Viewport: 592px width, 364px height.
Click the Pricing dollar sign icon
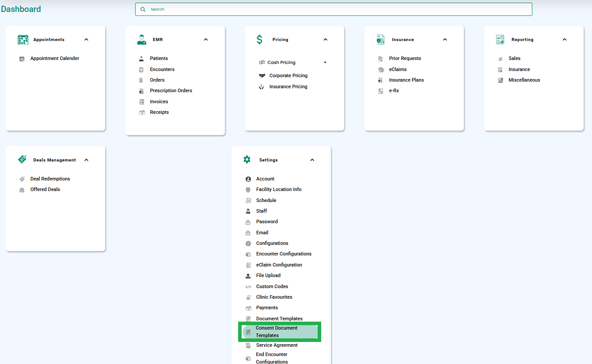click(259, 40)
